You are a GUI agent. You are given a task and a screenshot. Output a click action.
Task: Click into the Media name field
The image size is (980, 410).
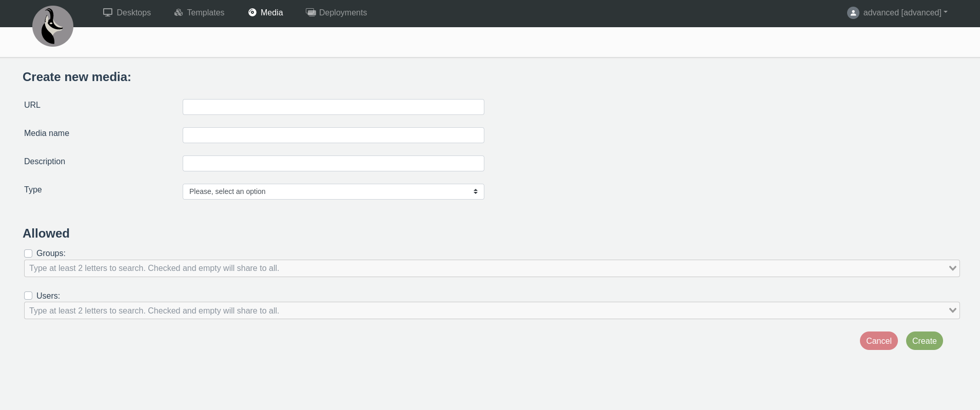click(333, 135)
